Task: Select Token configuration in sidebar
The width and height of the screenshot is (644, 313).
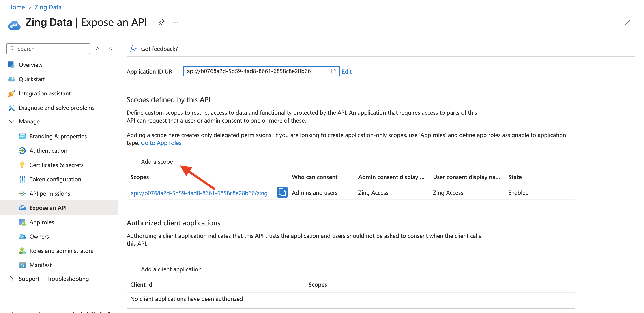Action: 55,179
